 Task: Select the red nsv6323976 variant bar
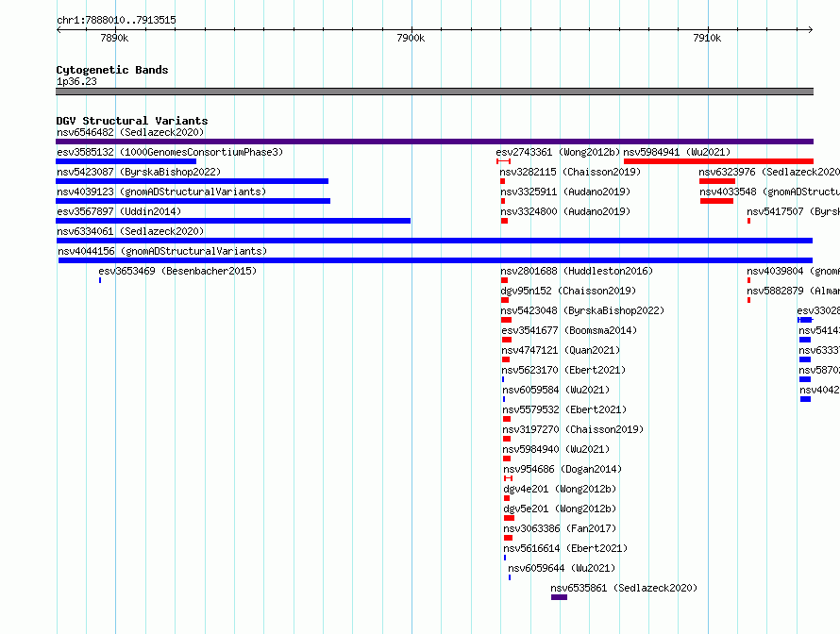pos(717,181)
